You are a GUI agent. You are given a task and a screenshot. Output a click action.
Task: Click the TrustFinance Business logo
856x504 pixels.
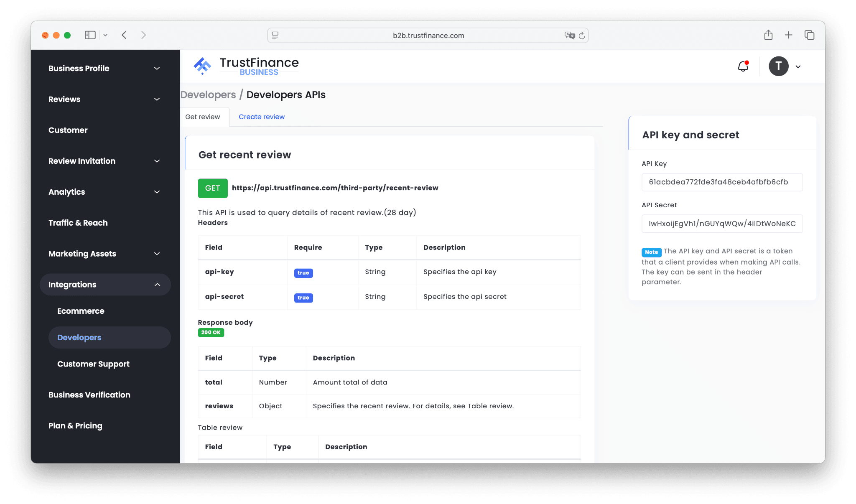246,66
